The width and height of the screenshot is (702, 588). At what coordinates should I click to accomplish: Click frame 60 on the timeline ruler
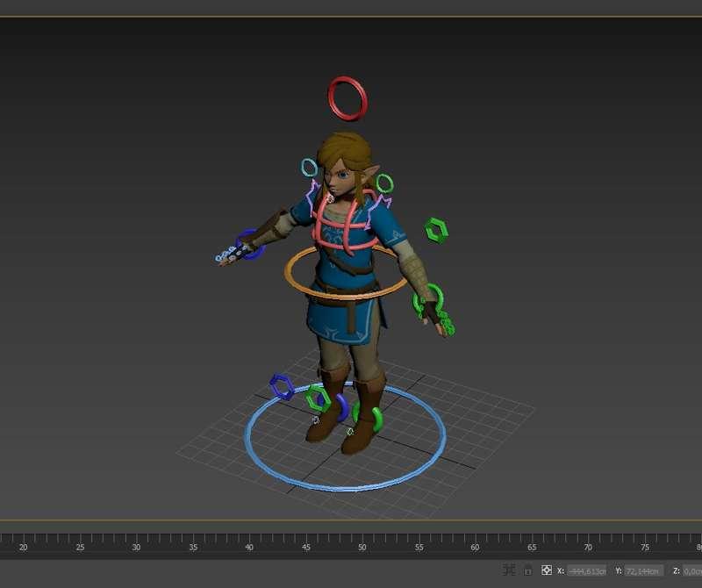(x=475, y=548)
